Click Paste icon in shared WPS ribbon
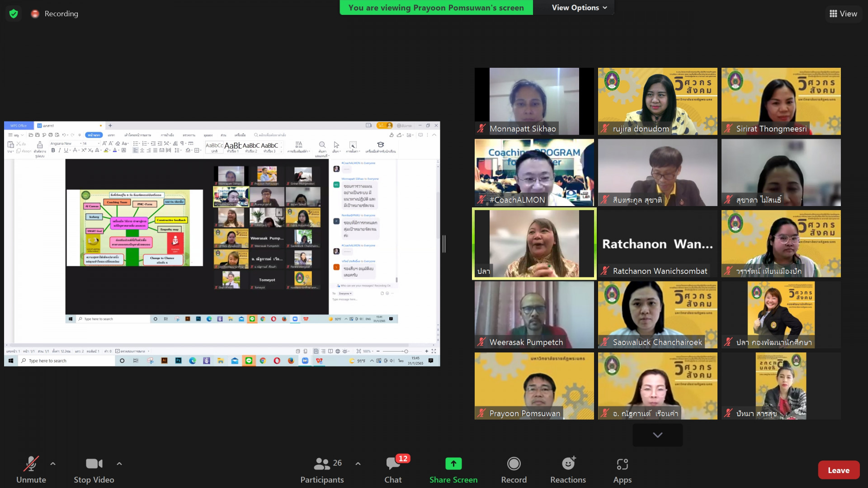 11,145
